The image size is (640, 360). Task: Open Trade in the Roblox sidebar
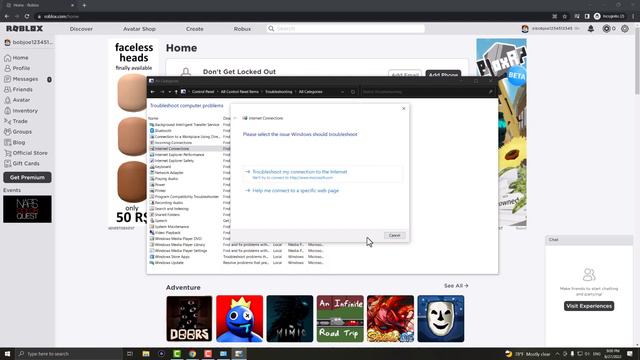coord(16,121)
